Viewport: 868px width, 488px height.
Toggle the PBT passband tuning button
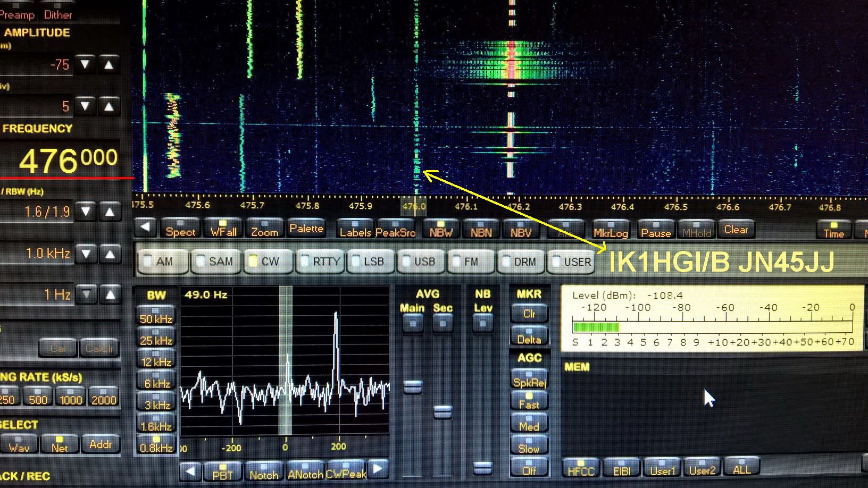click(222, 472)
